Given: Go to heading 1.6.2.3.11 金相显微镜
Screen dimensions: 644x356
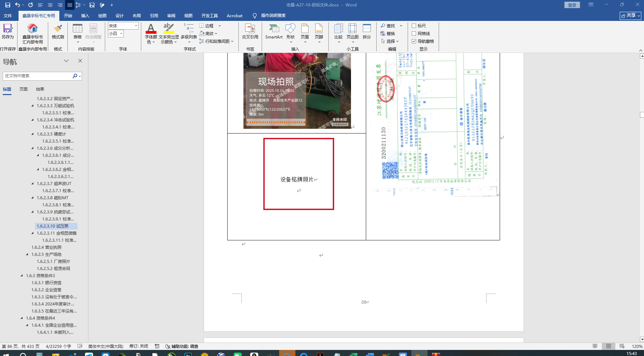Looking at the screenshot, I should click(x=57, y=233).
